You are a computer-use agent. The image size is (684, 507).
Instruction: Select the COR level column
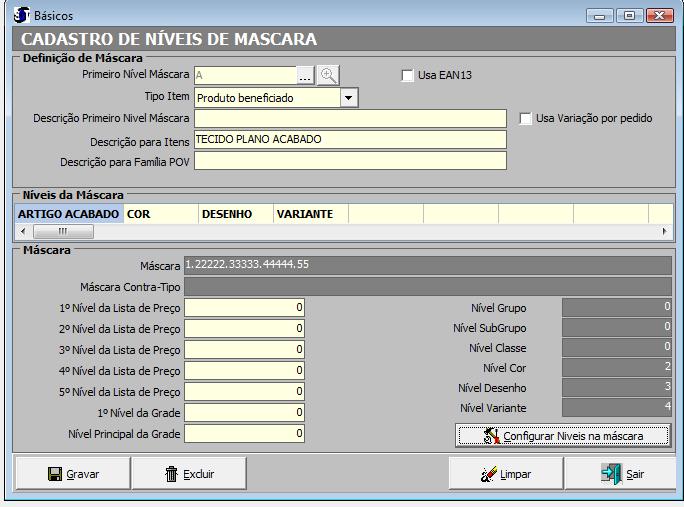coord(160,213)
